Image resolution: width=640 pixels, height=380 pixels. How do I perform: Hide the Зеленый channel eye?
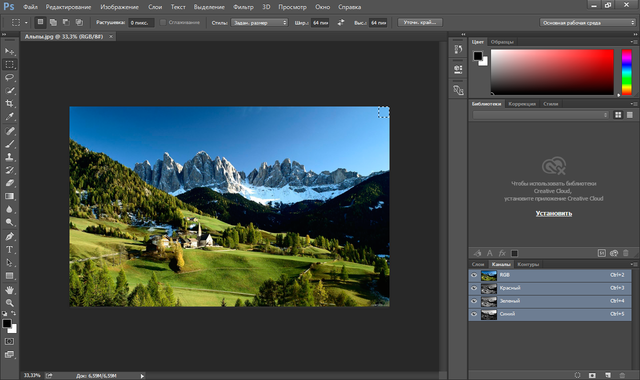pyautogui.click(x=474, y=301)
